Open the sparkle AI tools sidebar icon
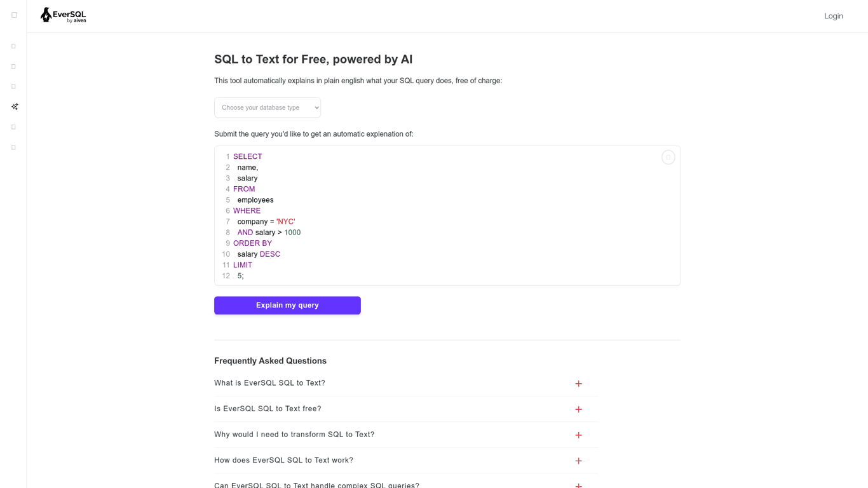 click(14, 107)
